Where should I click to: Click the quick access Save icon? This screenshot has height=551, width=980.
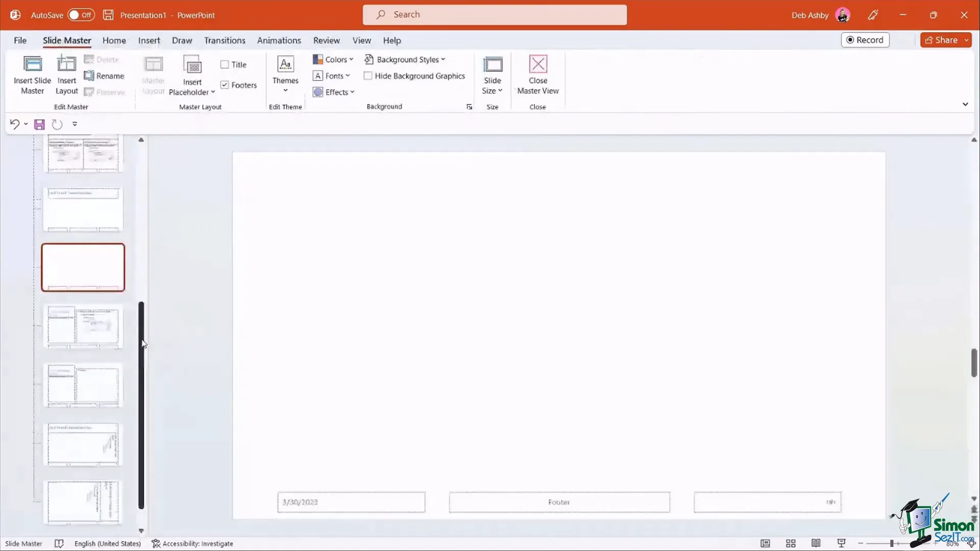pos(39,124)
